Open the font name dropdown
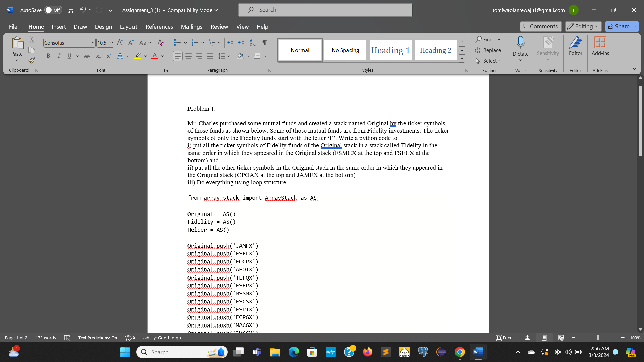Screen dimensions: 644x362 93,43
